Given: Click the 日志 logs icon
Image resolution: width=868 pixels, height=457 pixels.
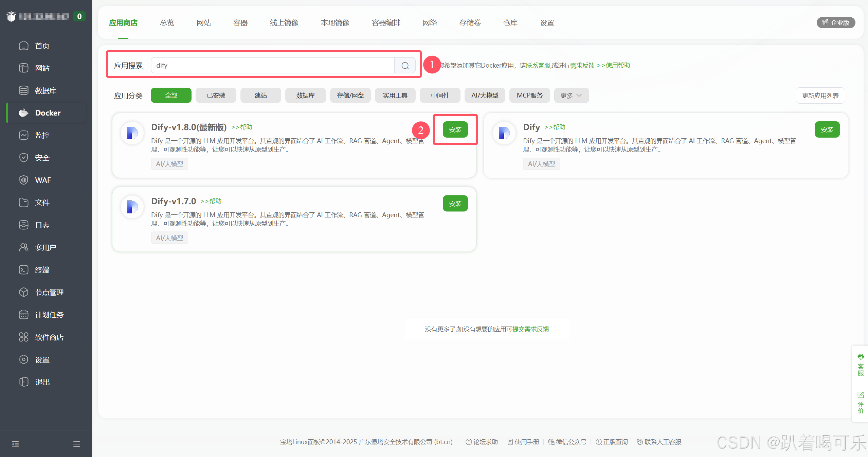Looking at the screenshot, I should (x=23, y=225).
